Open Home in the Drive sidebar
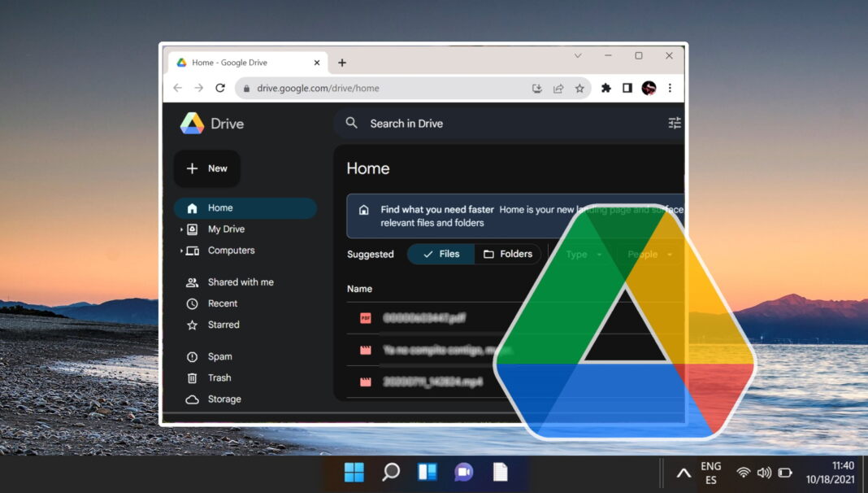 (x=245, y=208)
